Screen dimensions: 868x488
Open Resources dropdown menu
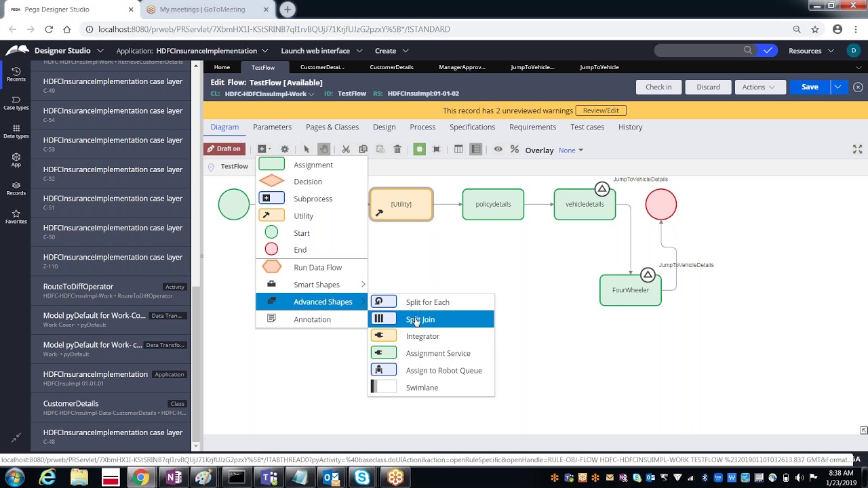click(x=811, y=51)
